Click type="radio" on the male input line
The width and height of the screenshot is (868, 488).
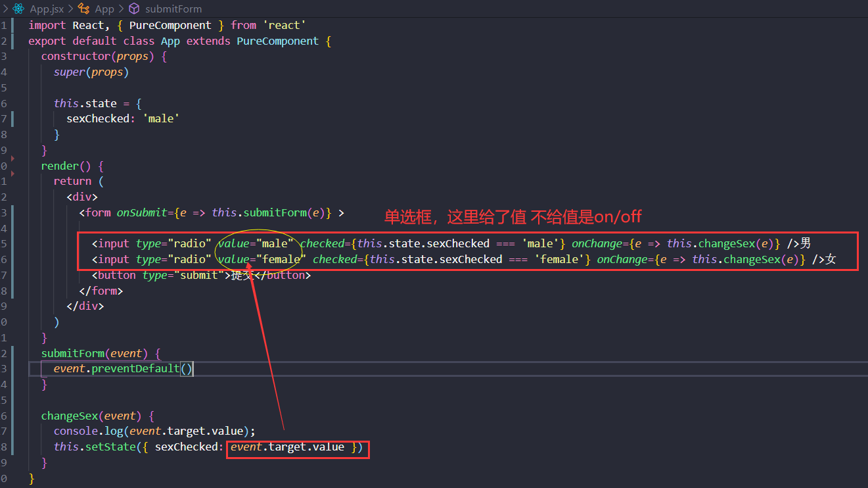(x=173, y=243)
